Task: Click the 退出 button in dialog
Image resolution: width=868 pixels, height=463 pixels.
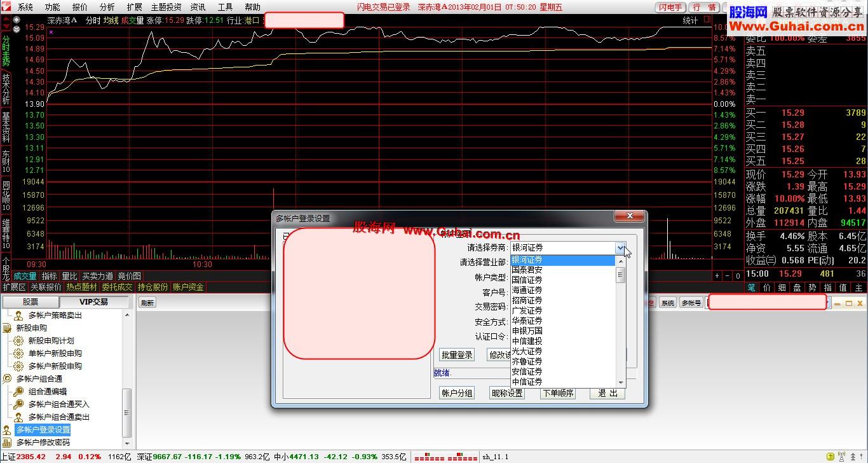Action: click(607, 393)
